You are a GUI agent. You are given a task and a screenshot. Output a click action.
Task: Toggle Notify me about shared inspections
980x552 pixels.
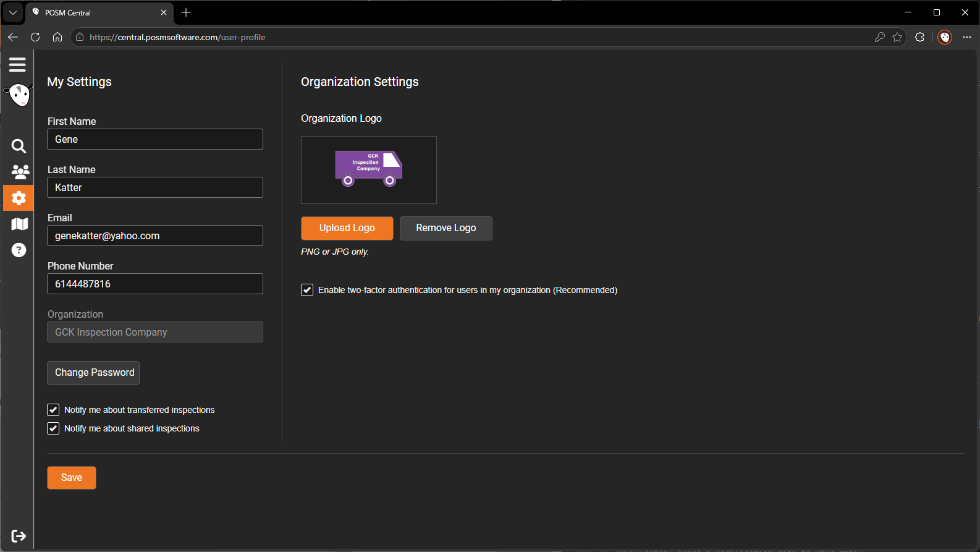(53, 428)
